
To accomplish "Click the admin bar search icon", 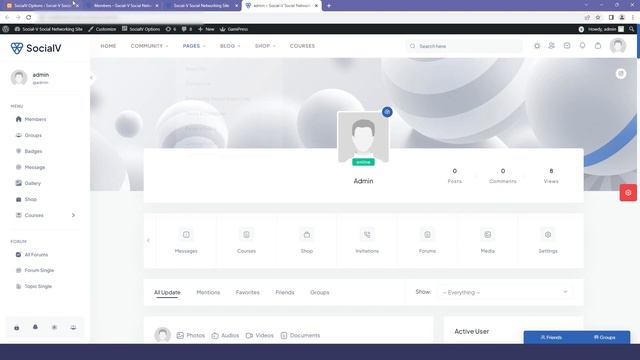I will pyautogui.click(x=631, y=29).
